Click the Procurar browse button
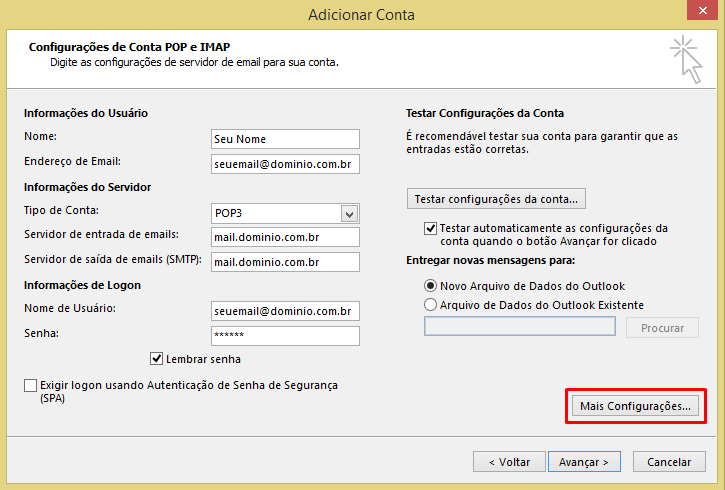The height and width of the screenshot is (490, 725). (662, 328)
